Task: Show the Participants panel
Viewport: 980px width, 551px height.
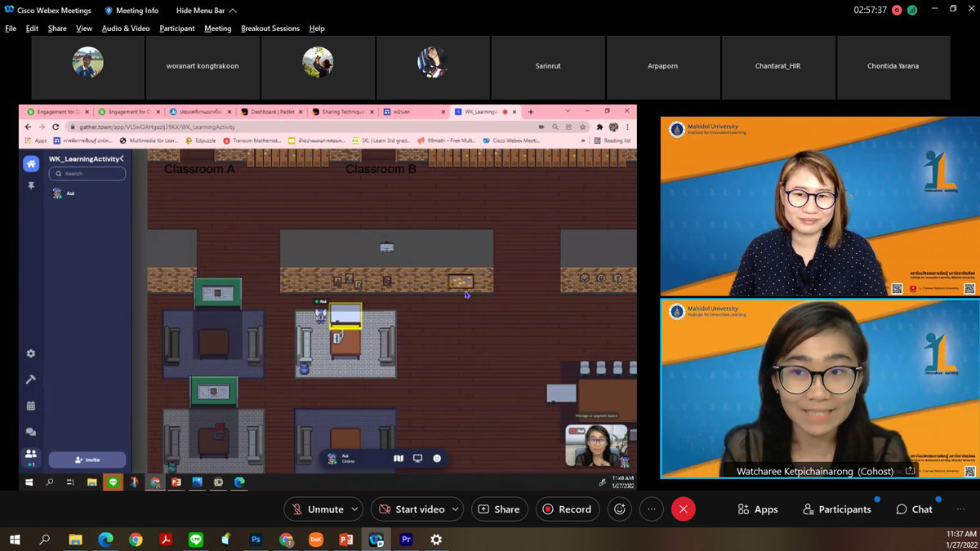Action: click(x=836, y=509)
